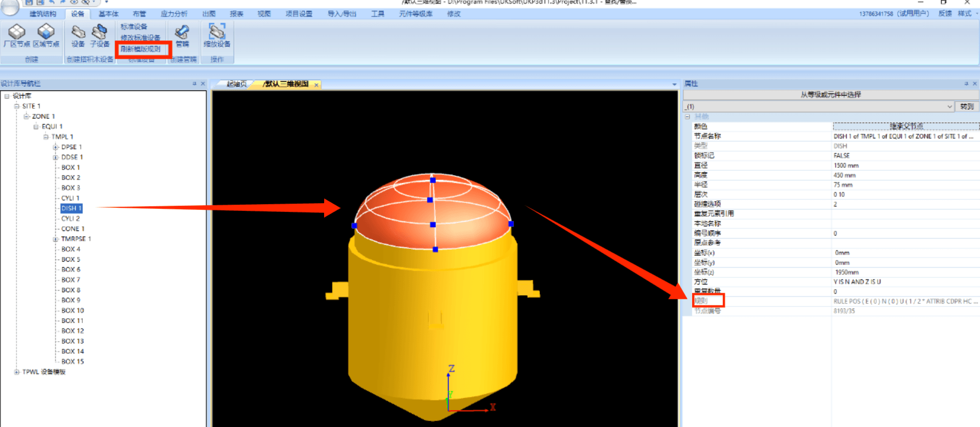Open the 项目设置 ribbon tab
Viewport: 980px width, 427px height.
299,14
